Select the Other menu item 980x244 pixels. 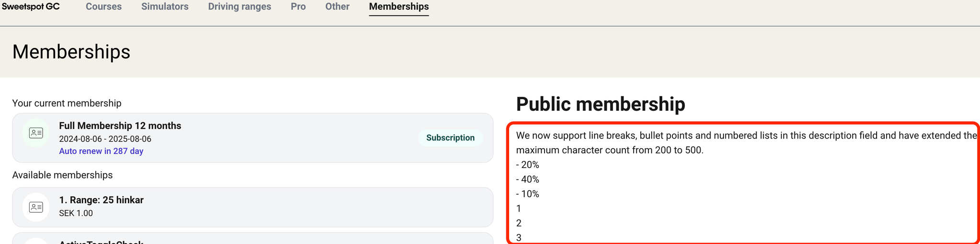pos(337,7)
